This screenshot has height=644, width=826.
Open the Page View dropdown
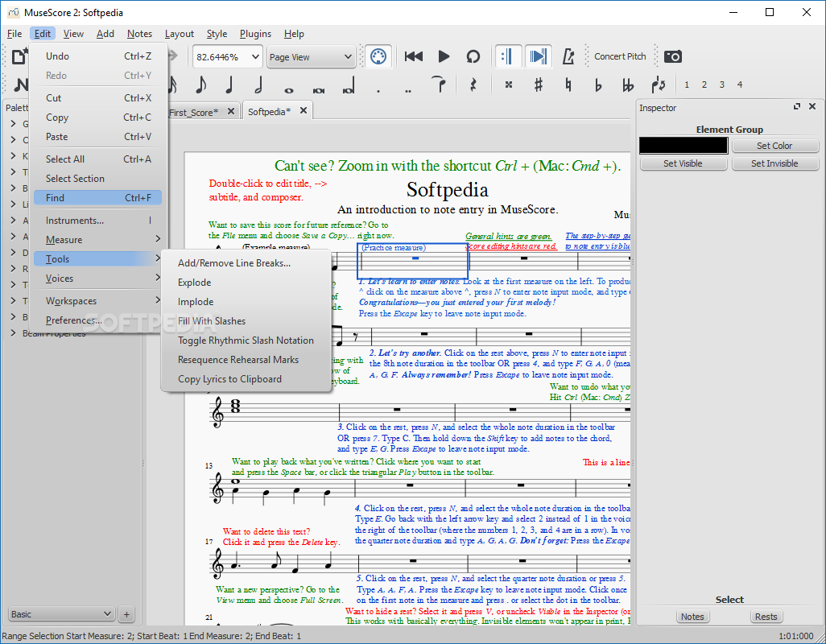311,57
